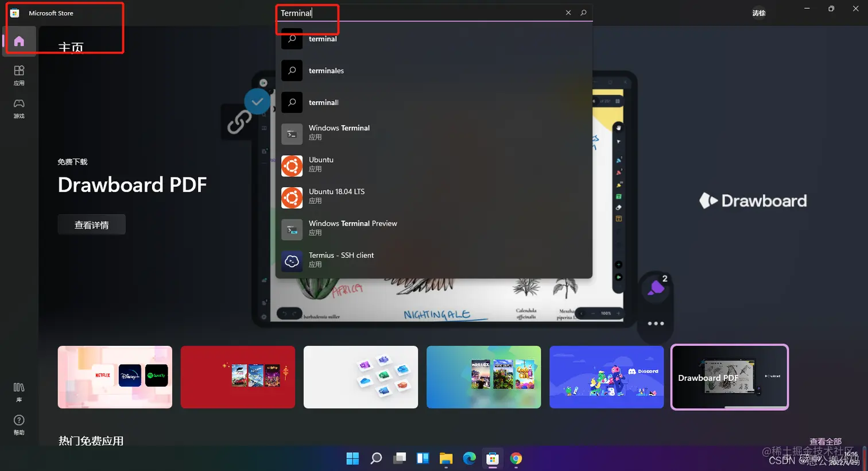Select the 'terminall' search suggestion
This screenshot has width=868, height=471.
434,102
